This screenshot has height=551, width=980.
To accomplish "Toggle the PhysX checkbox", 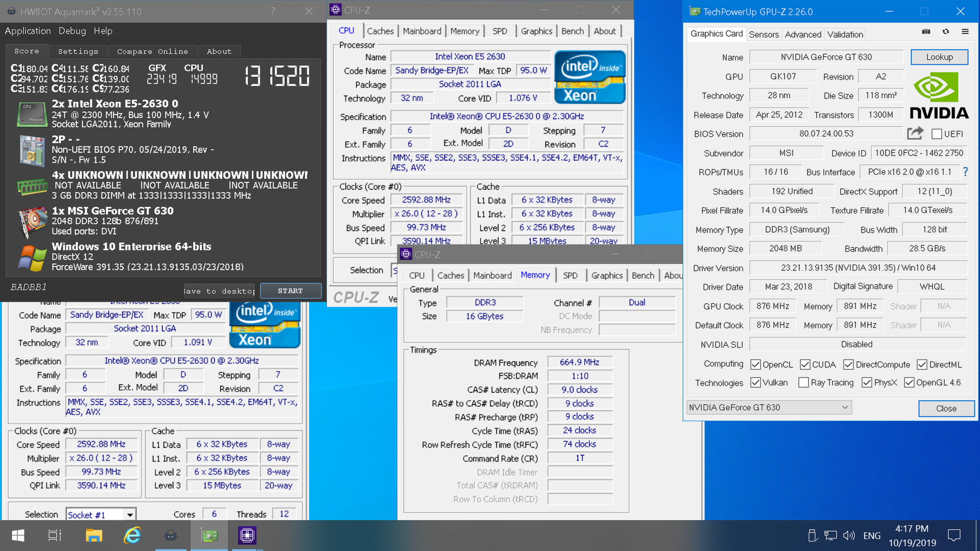I will click(867, 383).
